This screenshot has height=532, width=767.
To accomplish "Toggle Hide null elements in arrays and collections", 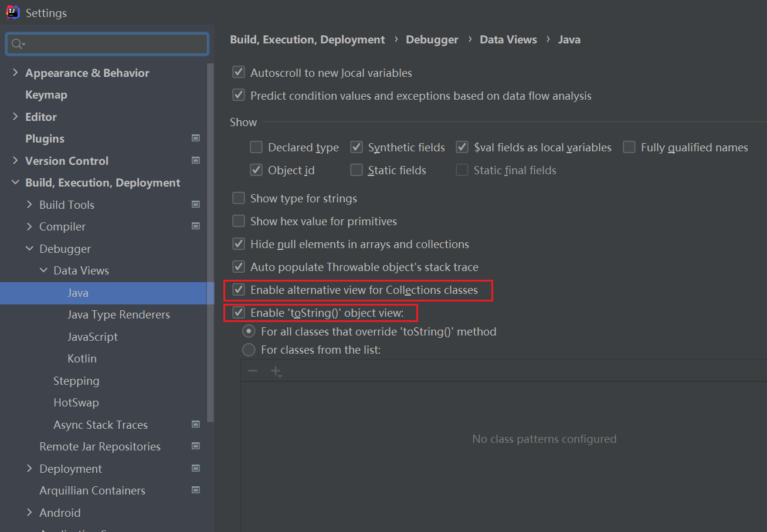I will [239, 244].
